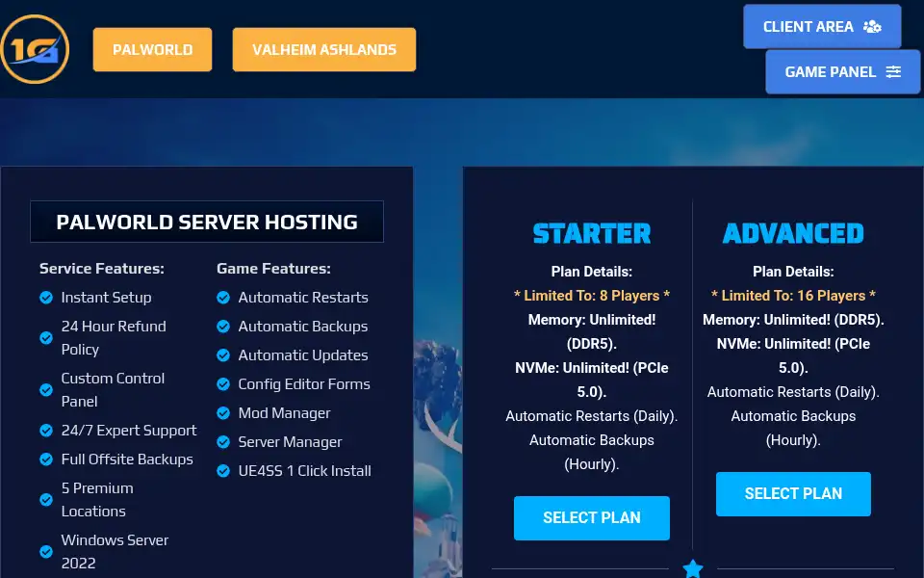
Task: Click the checkmark icon beside Automatic Updates
Action: (x=223, y=355)
